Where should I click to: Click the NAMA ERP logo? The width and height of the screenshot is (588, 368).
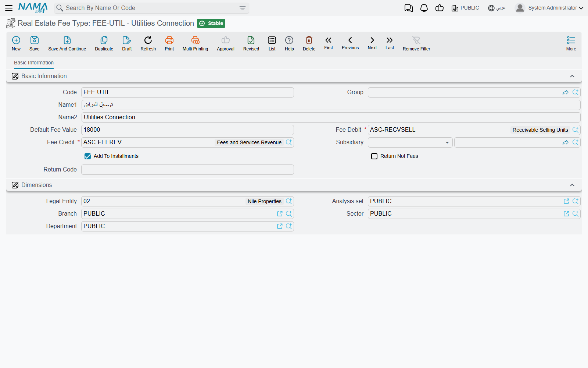33,8
